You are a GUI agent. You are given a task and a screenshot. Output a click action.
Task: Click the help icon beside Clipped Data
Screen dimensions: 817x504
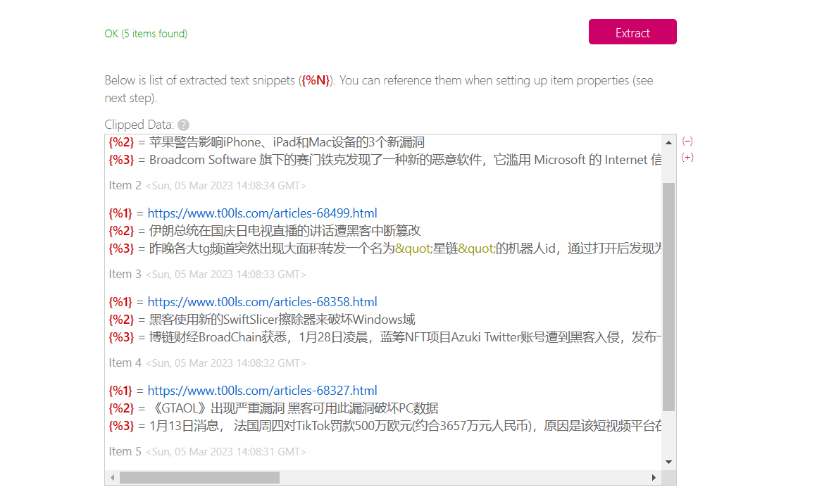pos(183,125)
